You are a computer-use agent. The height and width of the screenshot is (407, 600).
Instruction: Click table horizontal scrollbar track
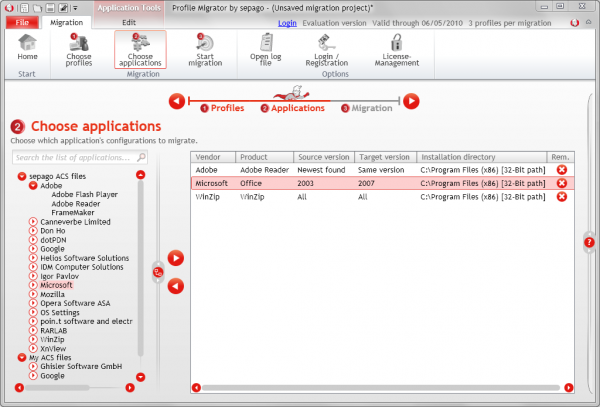(x=381, y=388)
